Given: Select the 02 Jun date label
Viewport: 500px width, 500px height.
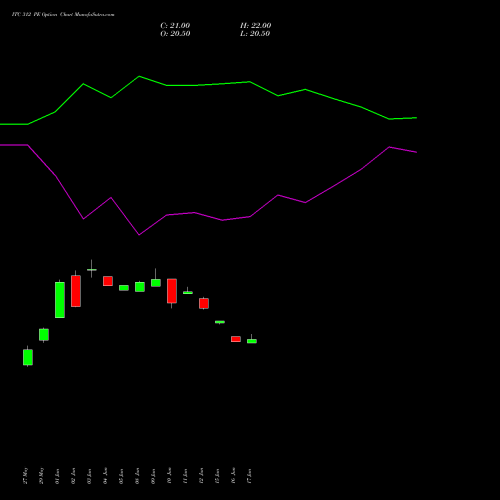Looking at the screenshot, I should 74,476.
